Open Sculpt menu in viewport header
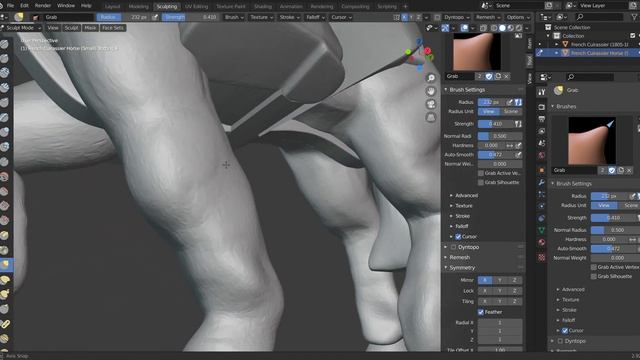 point(71,28)
